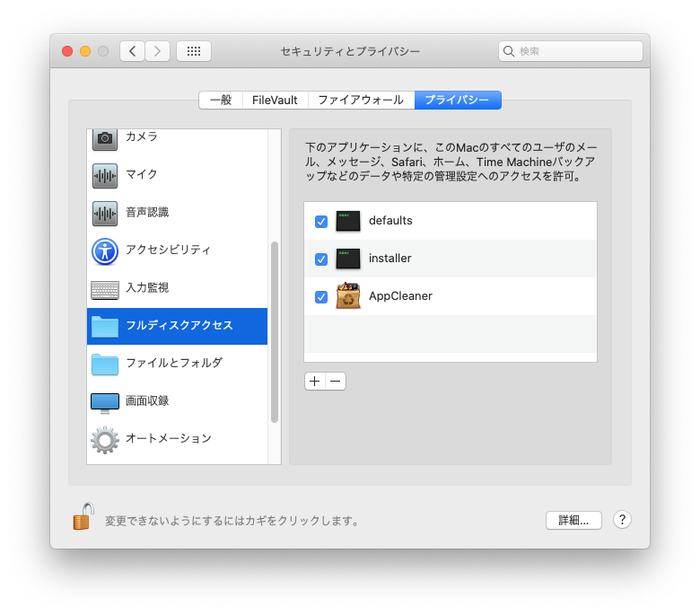The height and width of the screenshot is (615, 700).
Task: Click the Camera icon in the sidebar
Action: pyautogui.click(x=105, y=138)
